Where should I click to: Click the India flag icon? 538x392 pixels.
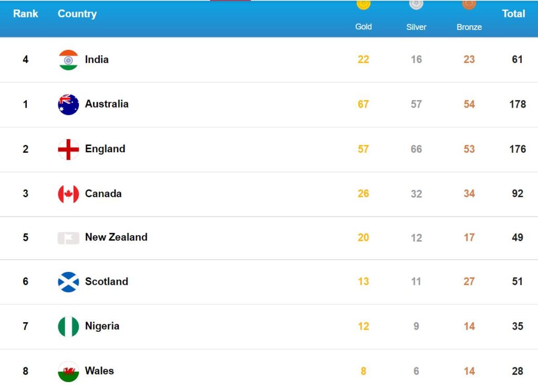(68, 60)
